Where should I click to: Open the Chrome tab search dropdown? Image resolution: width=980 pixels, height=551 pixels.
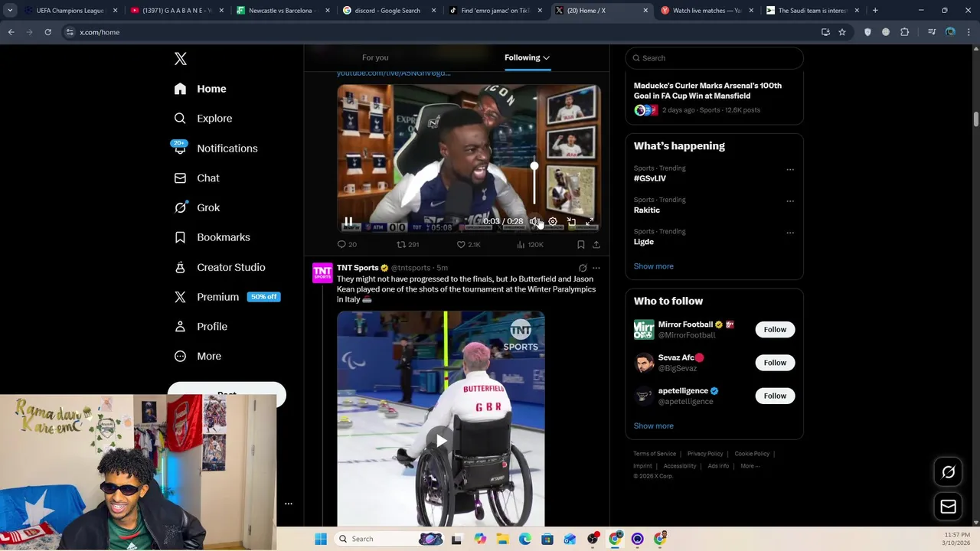pos(10,11)
